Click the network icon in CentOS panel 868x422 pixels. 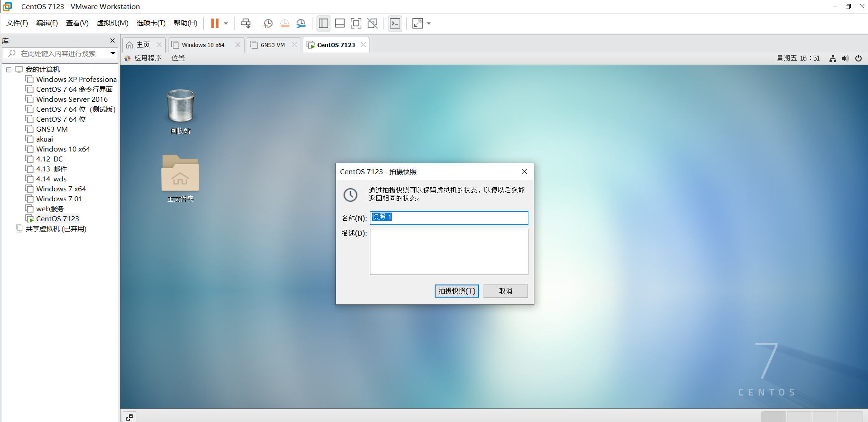[833, 58]
